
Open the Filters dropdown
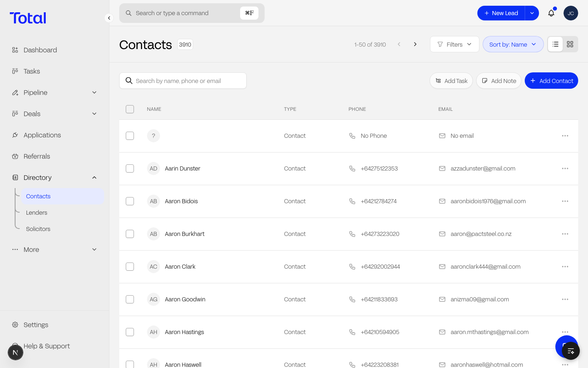(454, 44)
